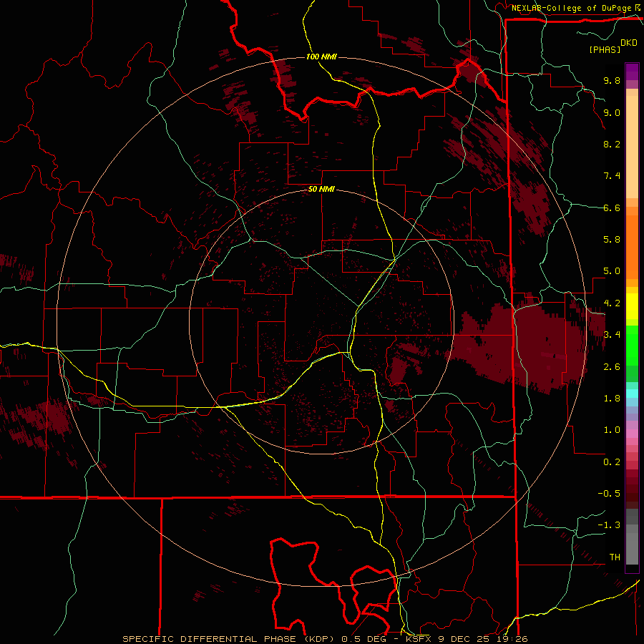Screen dimensions: 644x644
Task: Select the 4.2 scale value
Action: point(612,303)
